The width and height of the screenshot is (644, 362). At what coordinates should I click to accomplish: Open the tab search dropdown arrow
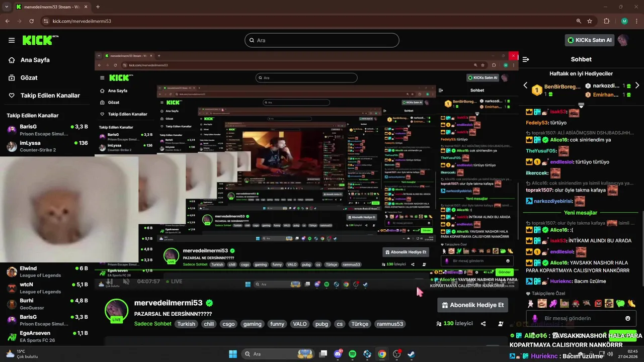[x=7, y=7]
